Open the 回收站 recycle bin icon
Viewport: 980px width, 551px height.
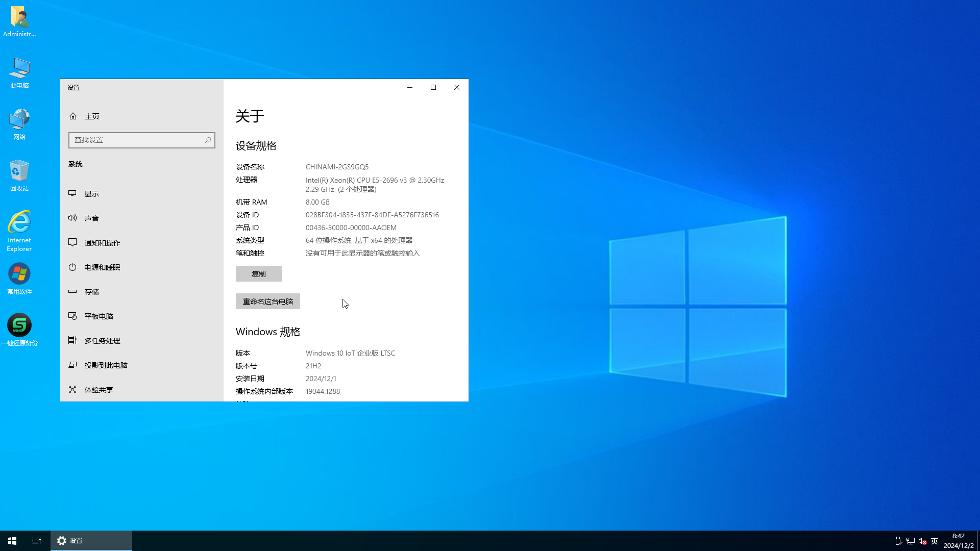[19, 176]
